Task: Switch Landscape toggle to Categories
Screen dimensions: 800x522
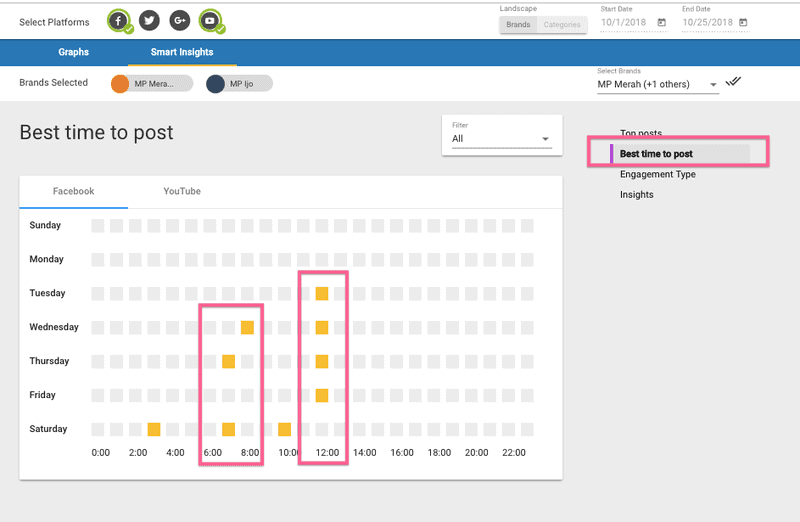Action: [561, 25]
